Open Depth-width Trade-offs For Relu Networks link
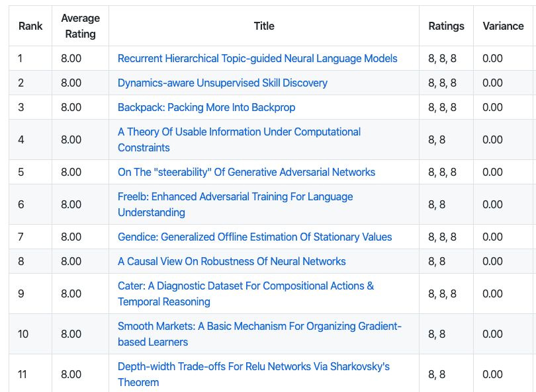The width and height of the screenshot is (536, 392). [x=253, y=366]
